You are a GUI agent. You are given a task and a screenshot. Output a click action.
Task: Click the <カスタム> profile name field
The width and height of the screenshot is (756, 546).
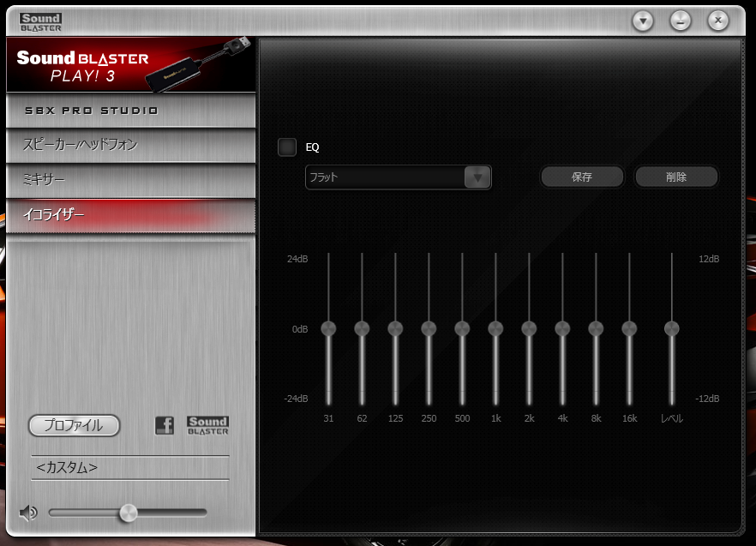coord(130,467)
